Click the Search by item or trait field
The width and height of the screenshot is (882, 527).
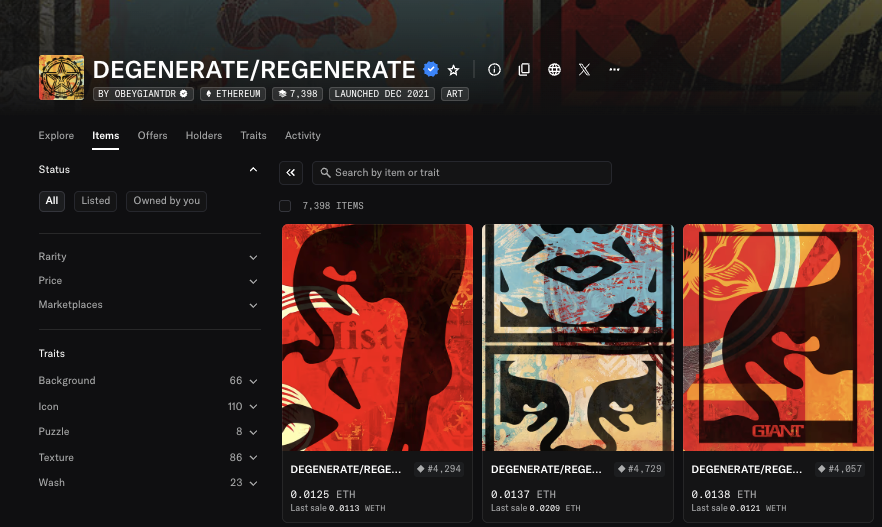462,173
